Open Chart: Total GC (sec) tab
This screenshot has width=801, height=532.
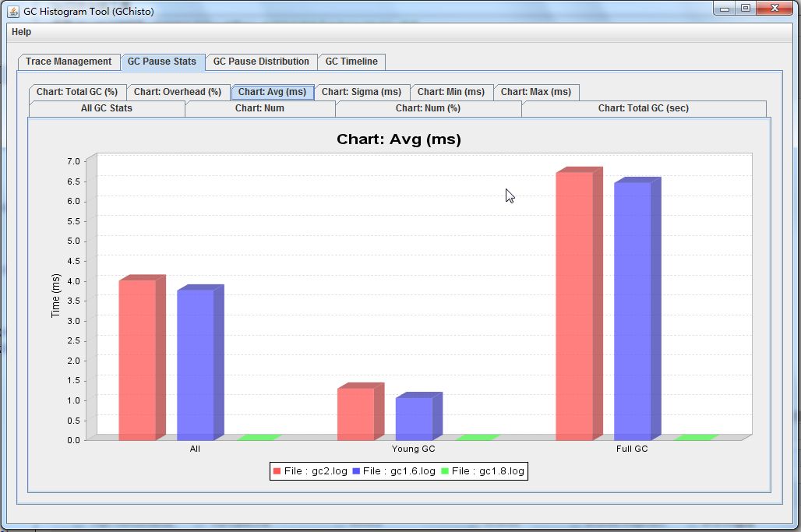(644, 108)
